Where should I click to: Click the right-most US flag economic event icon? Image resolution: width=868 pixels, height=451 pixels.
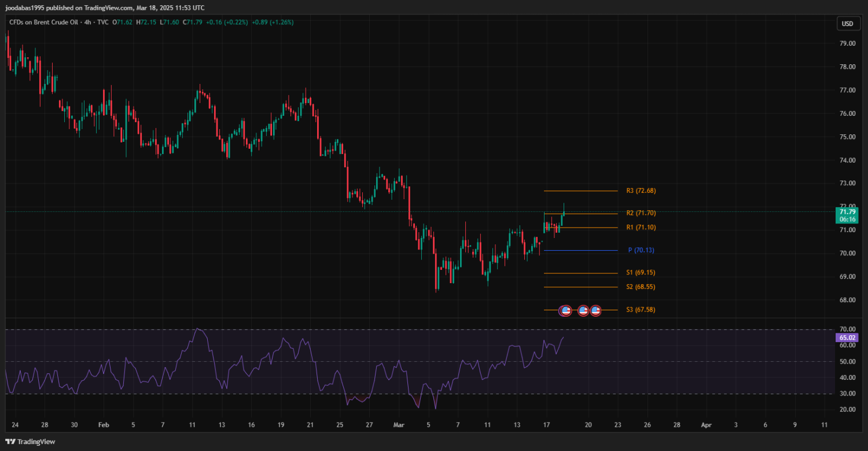[x=595, y=311]
